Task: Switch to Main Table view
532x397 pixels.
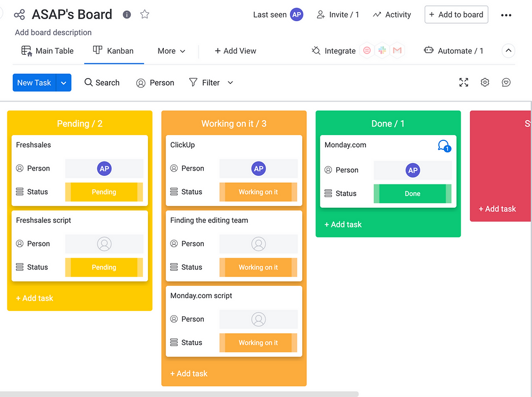Action: tap(47, 51)
